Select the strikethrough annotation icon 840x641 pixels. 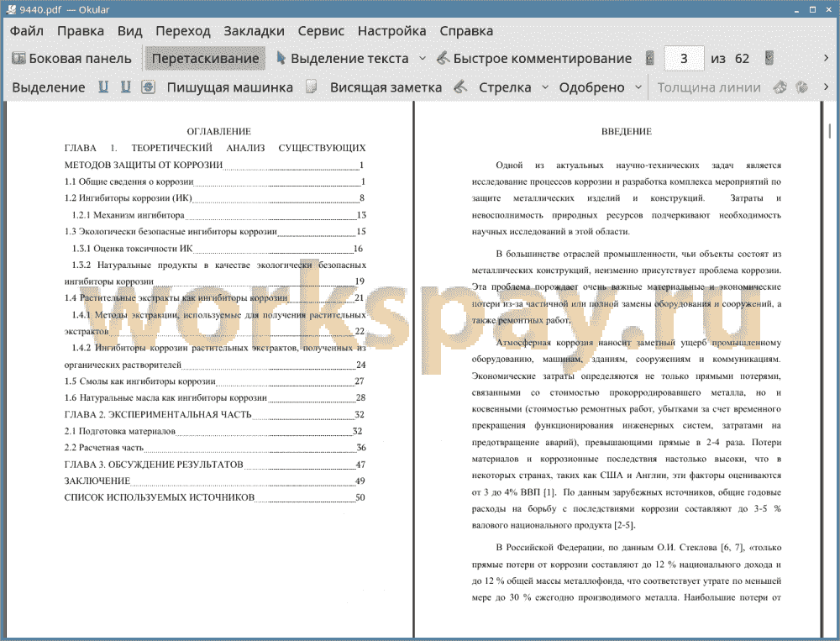coord(149,87)
